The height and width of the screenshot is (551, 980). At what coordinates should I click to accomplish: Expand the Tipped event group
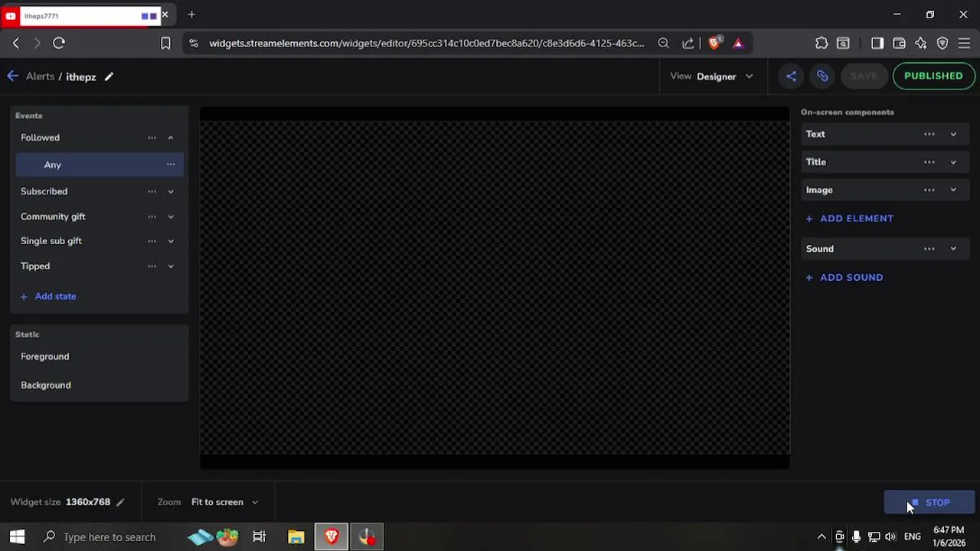click(171, 266)
